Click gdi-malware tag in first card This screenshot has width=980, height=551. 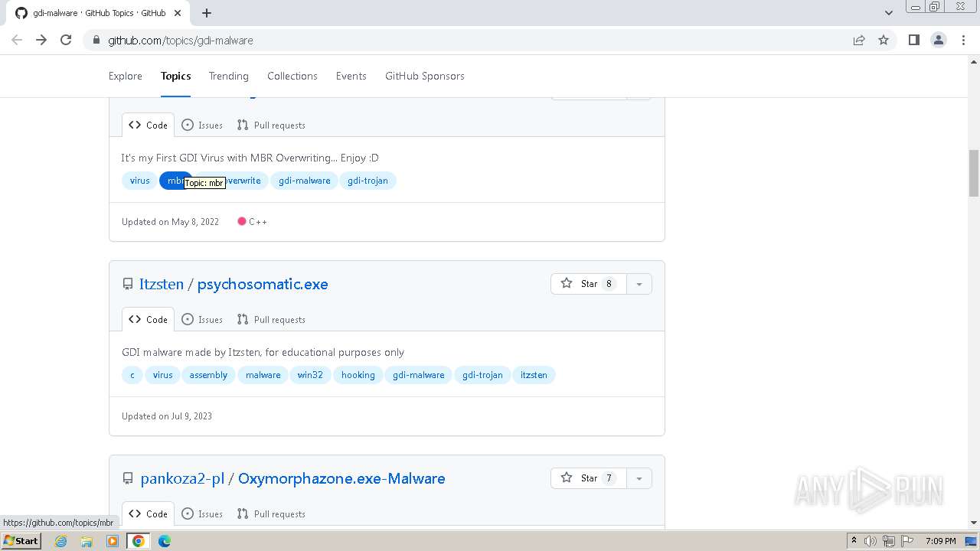(305, 181)
